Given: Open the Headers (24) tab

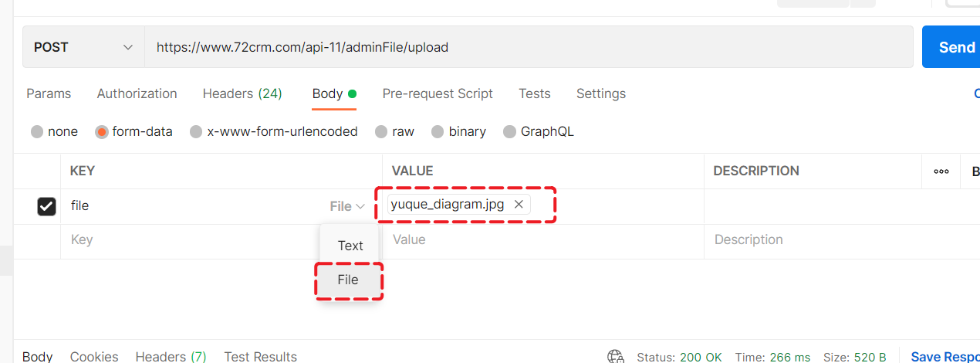Looking at the screenshot, I should tap(242, 93).
